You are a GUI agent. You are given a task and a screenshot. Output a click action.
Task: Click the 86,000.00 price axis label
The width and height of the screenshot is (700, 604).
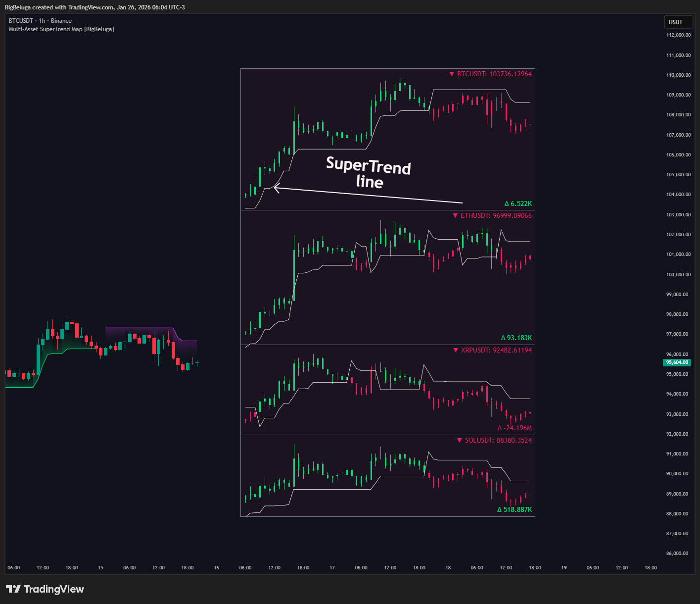pos(678,554)
